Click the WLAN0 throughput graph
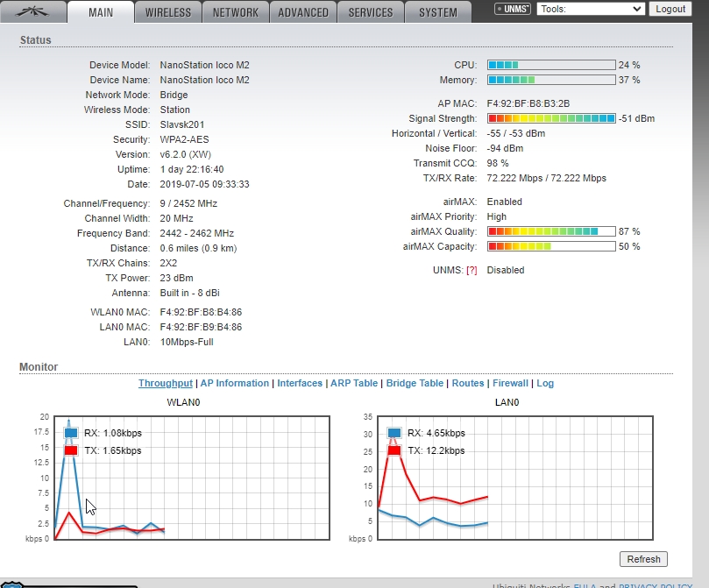 click(x=192, y=478)
